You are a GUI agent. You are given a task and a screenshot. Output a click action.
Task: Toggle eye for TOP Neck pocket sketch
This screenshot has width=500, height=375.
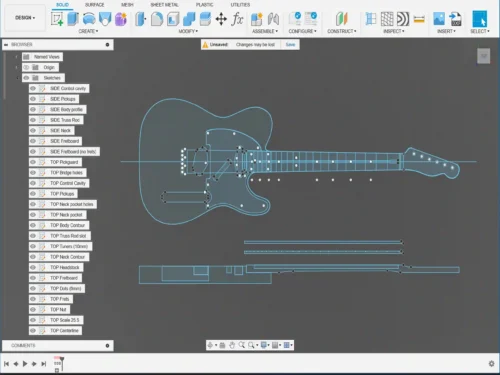(33, 215)
